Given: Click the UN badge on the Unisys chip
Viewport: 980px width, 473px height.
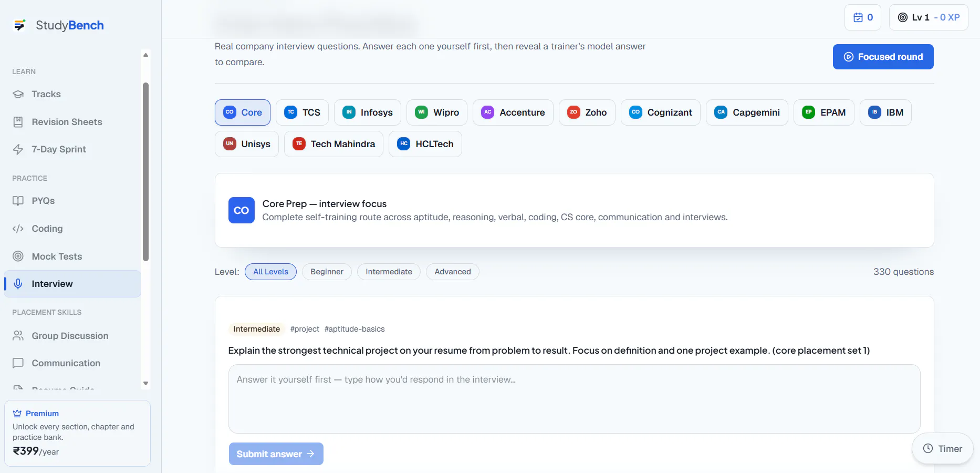Looking at the screenshot, I should tap(230, 144).
